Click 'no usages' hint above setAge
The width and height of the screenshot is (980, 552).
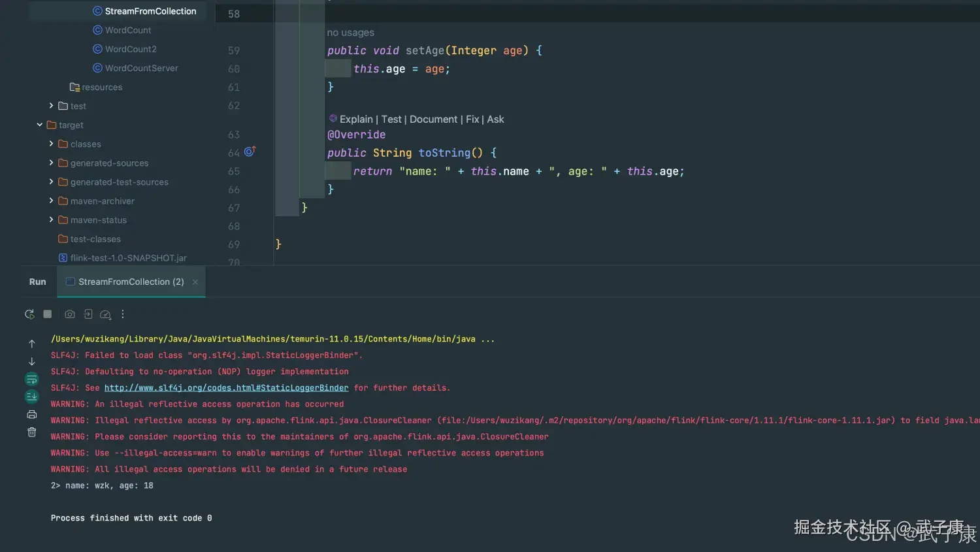(x=351, y=33)
